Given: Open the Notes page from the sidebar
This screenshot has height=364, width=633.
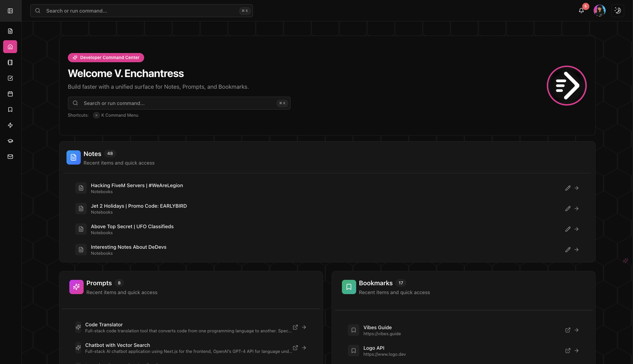Looking at the screenshot, I should (10, 31).
